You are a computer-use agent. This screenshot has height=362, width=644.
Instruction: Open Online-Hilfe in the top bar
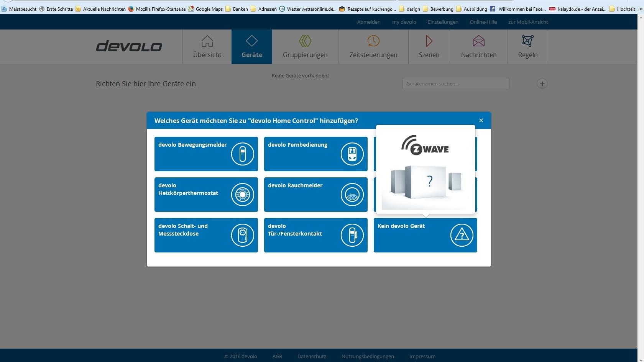click(x=483, y=22)
